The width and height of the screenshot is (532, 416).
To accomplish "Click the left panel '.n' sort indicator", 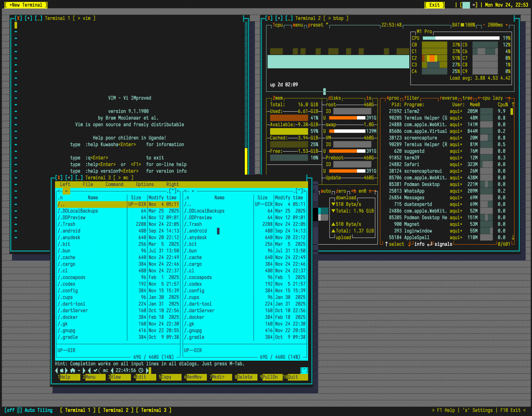I will [x=60, y=198].
